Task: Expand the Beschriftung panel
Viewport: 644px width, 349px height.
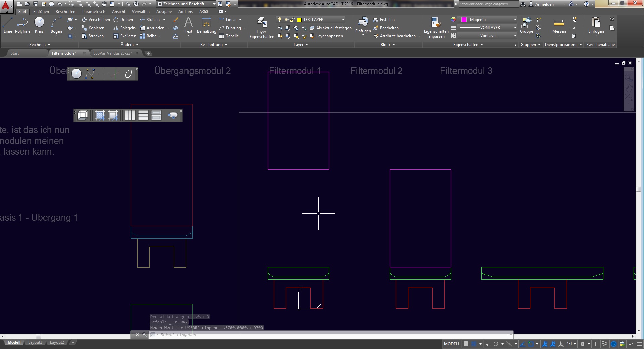Action: point(214,45)
